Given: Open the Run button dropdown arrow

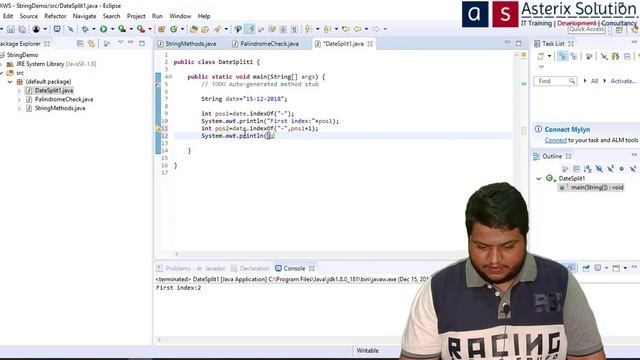Looking at the screenshot, I should (x=112, y=29).
